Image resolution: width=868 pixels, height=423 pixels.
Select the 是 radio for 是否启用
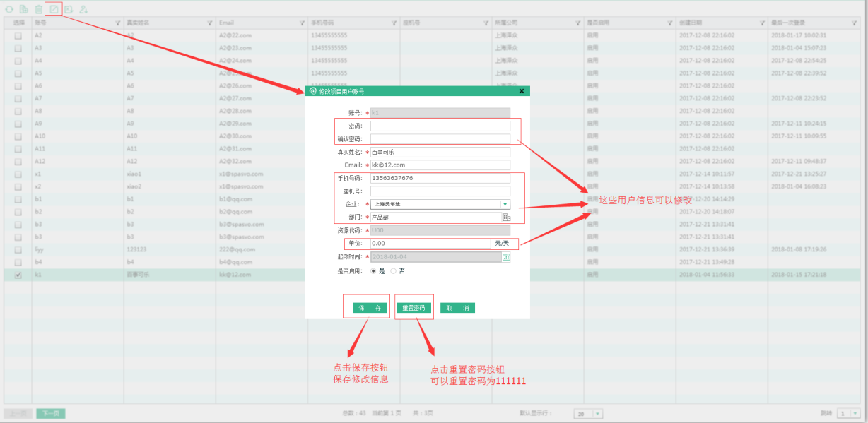pyautogui.click(x=374, y=270)
